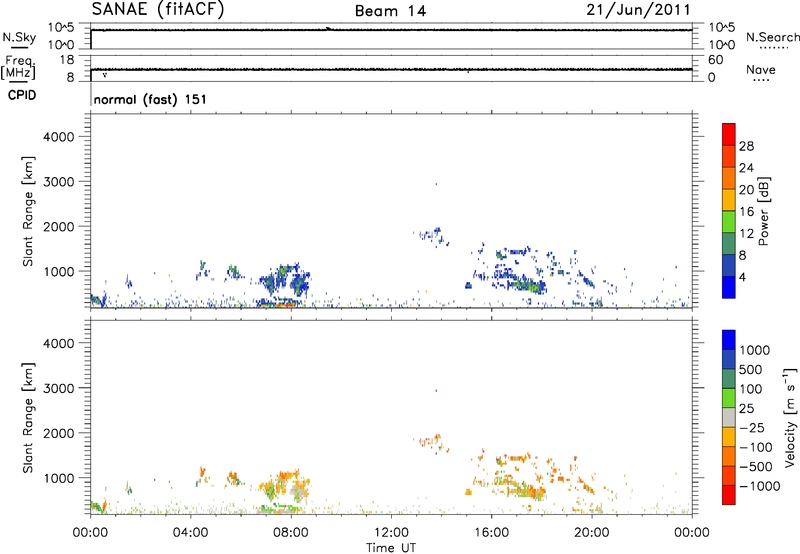Click the 2000 tick on power panel

click(x=58, y=226)
